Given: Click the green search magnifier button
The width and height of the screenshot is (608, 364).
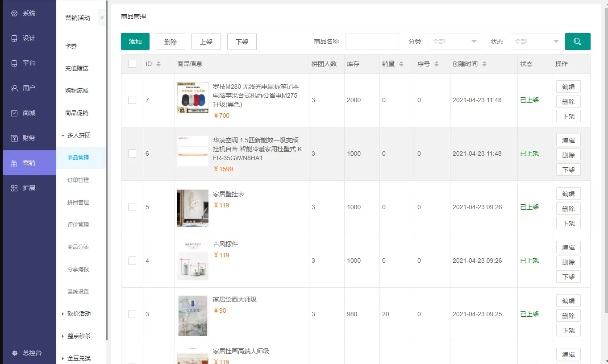Looking at the screenshot, I should click(578, 41).
